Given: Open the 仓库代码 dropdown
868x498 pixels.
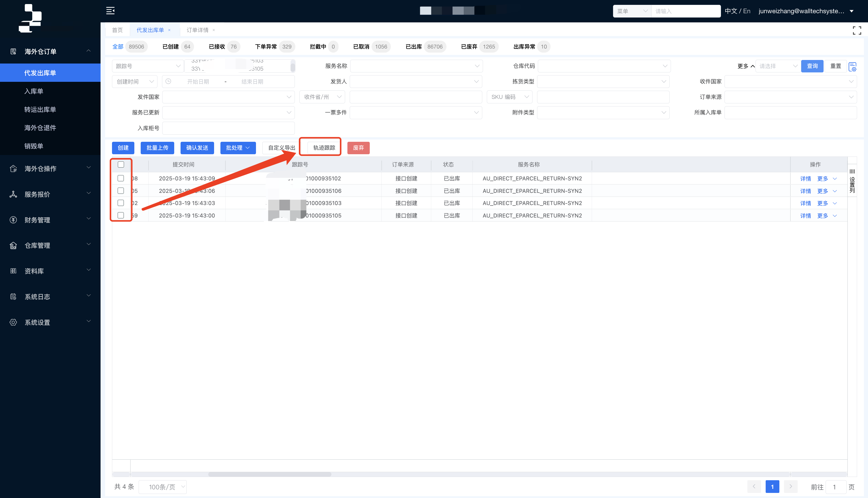Looking at the screenshot, I should 604,66.
